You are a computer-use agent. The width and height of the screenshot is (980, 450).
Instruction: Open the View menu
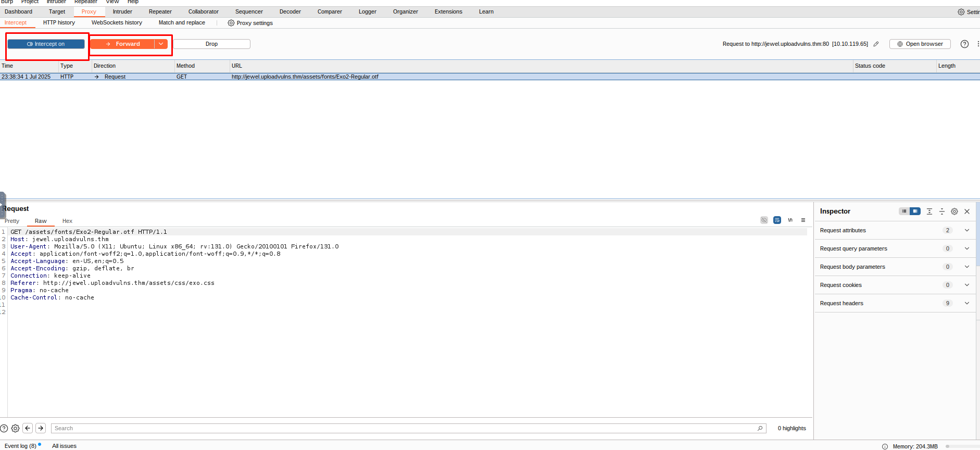(x=112, y=2)
